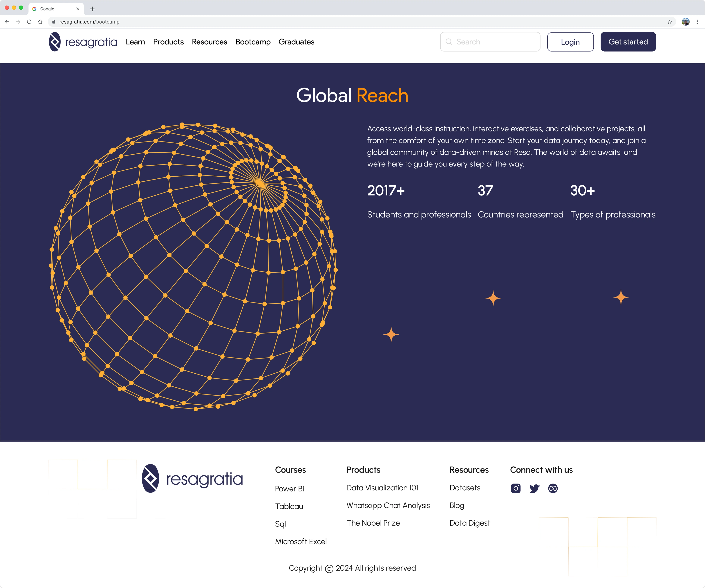This screenshot has height=588, width=705.
Task: Open The Nobel Prize link
Action: (x=373, y=523)
